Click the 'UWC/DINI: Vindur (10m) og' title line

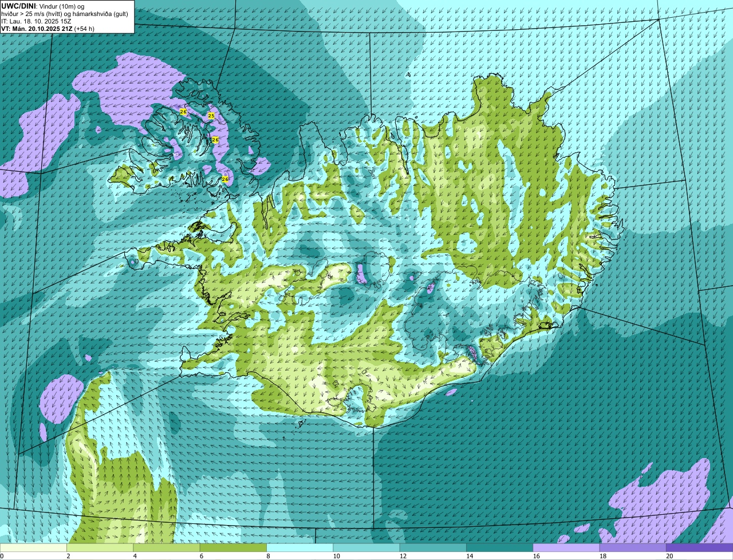tap(44, 6)
